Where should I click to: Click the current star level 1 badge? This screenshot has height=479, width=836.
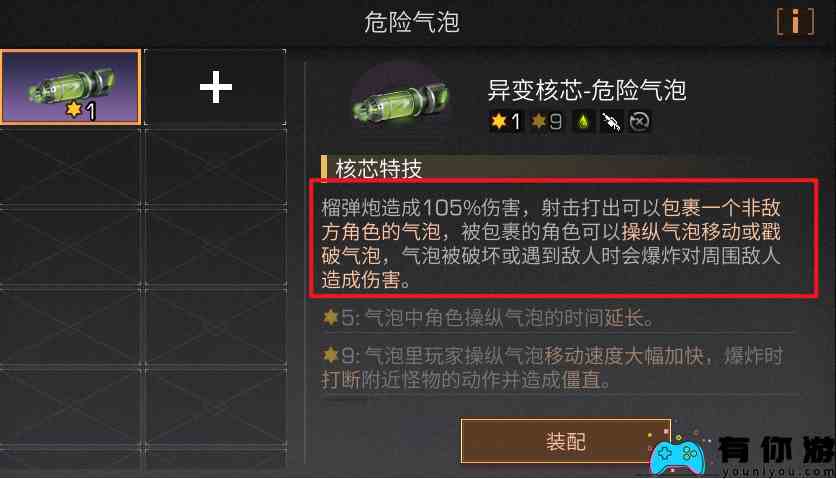(x=505, y=122)
